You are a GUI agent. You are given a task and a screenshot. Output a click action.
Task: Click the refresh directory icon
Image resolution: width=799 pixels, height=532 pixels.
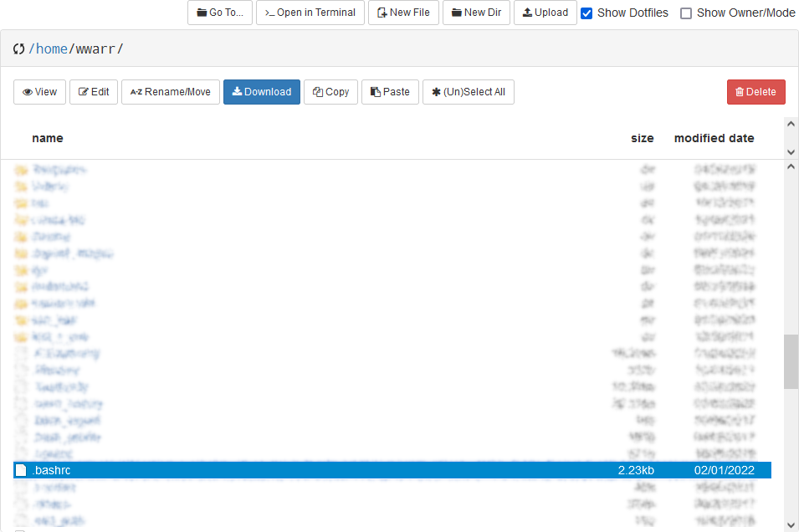19,49
